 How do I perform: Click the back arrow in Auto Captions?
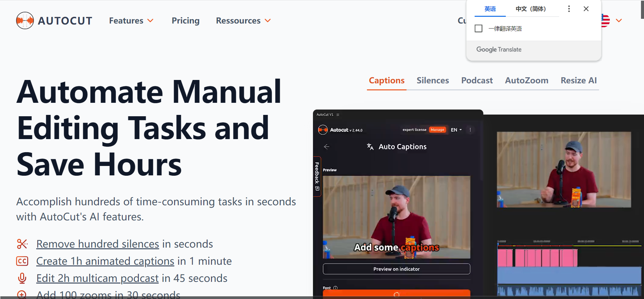326,147
